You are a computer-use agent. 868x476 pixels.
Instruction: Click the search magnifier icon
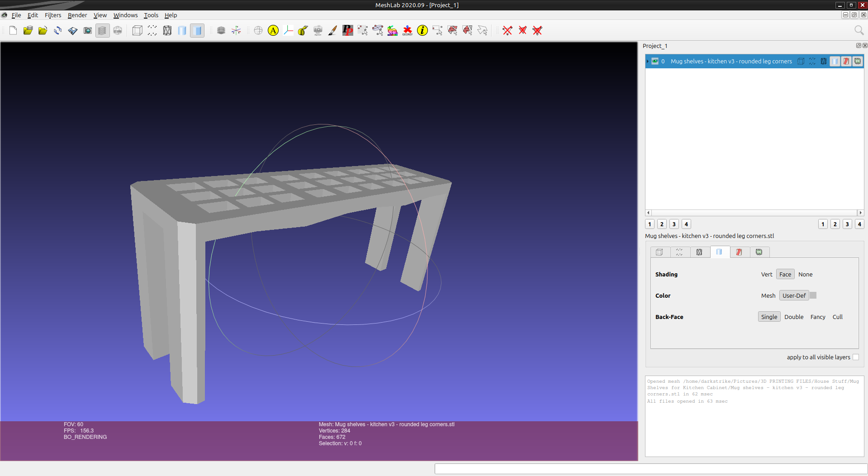(859, 30)
